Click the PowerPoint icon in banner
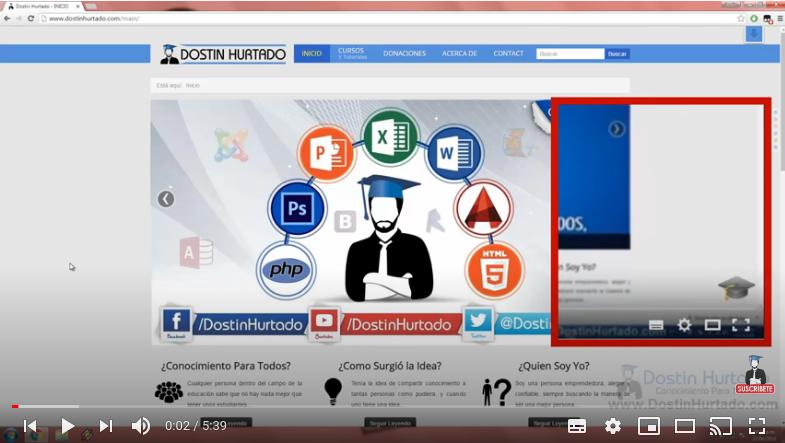Viewport: 785px width, 443px height. click(x=327, y=153)
